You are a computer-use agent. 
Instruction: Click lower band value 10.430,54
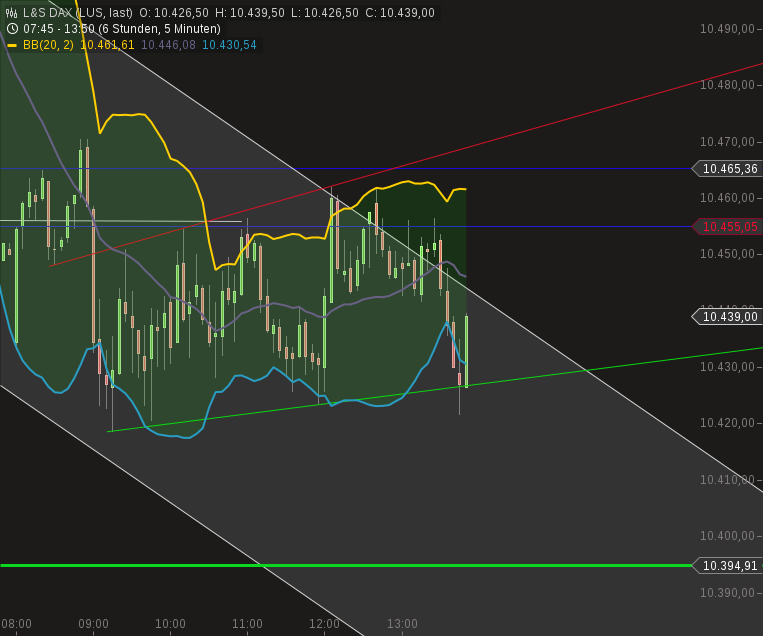[x=229, y=45]
